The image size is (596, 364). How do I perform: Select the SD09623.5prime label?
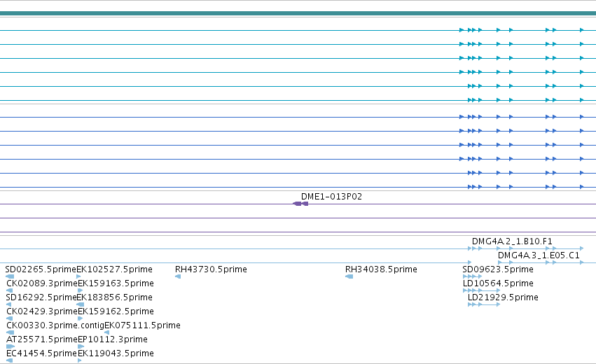[498, 269]
